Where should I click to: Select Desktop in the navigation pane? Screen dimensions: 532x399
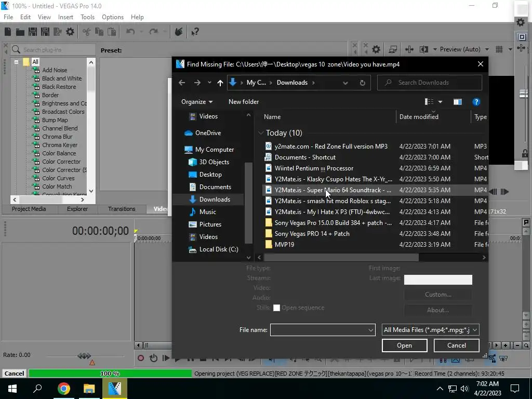[x=210, y=175]
